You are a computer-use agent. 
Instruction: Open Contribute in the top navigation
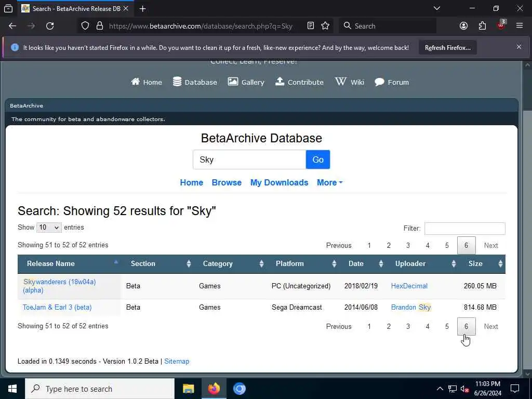(x=299, y=82)
